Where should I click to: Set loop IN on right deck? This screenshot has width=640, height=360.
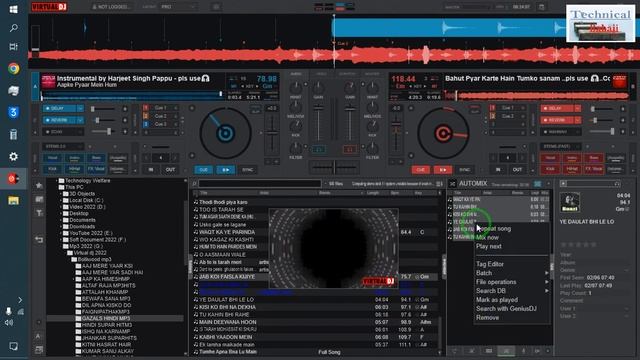point(498,169)
